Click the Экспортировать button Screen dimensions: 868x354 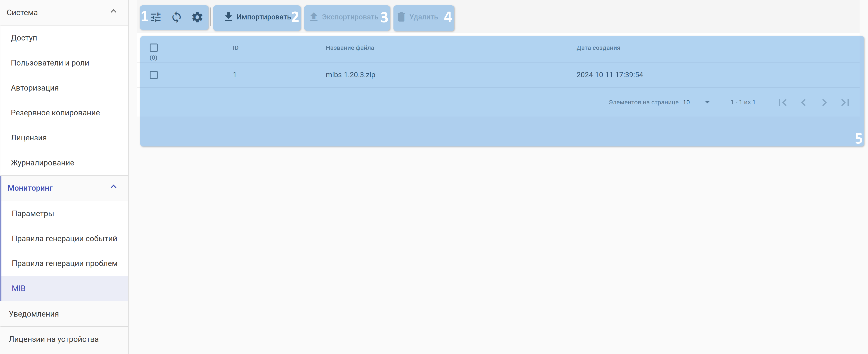[344, 17]
